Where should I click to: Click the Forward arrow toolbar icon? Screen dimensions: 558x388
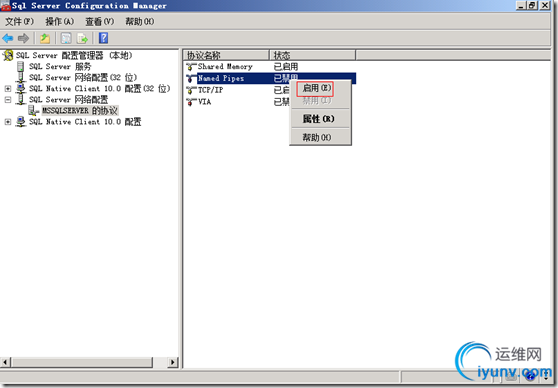click(x=23, y=38)
